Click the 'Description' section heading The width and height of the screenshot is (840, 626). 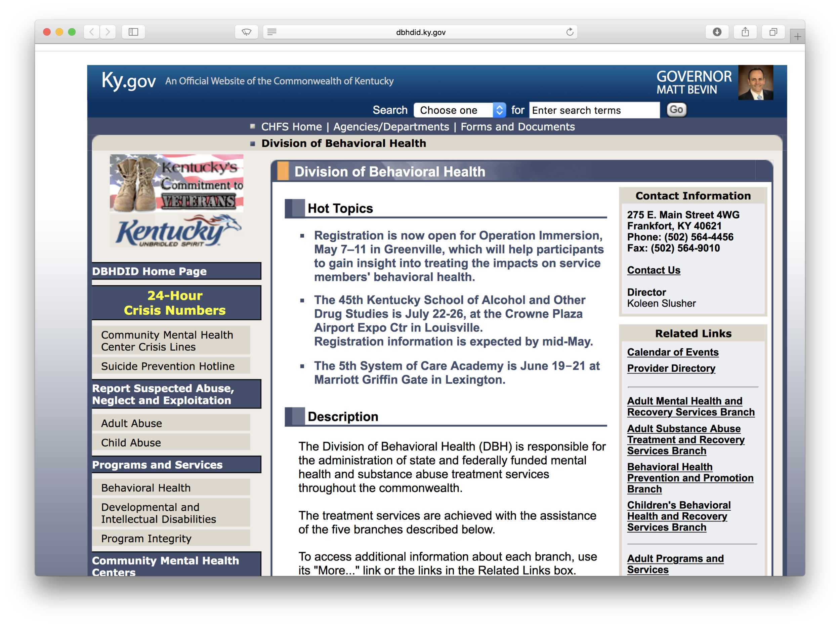(343, 416)
